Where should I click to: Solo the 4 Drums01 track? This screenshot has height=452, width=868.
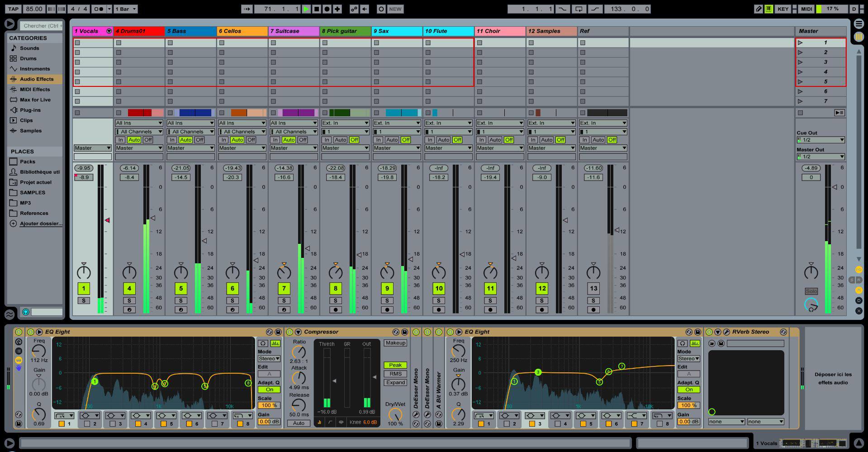(129, 300)
